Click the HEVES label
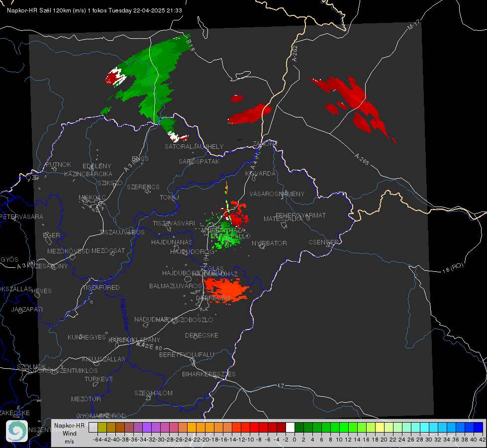Viewport: 487px width, 448px height. (41, 291)
